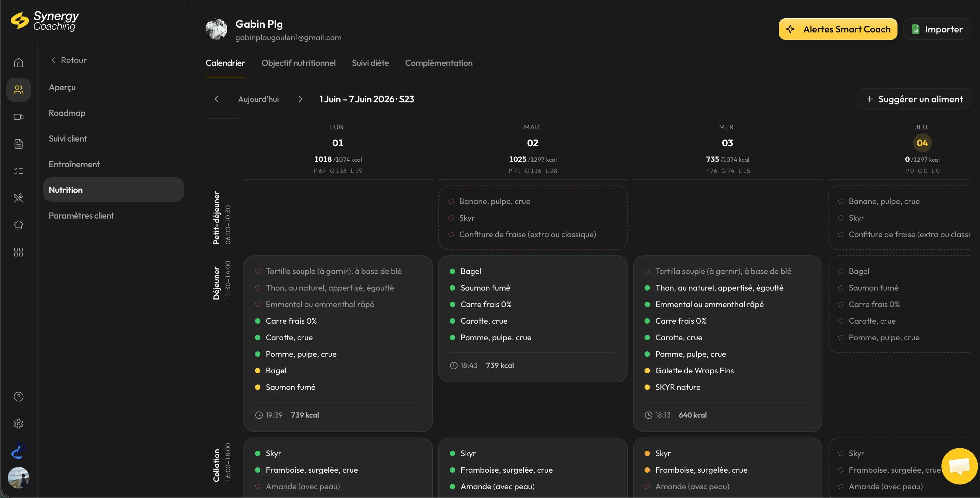The height and width of the screenshot is (498, 980).
Task: Open the user avatar at sidebar bottom
Action: pyautogui.click(x=18, y=477)
